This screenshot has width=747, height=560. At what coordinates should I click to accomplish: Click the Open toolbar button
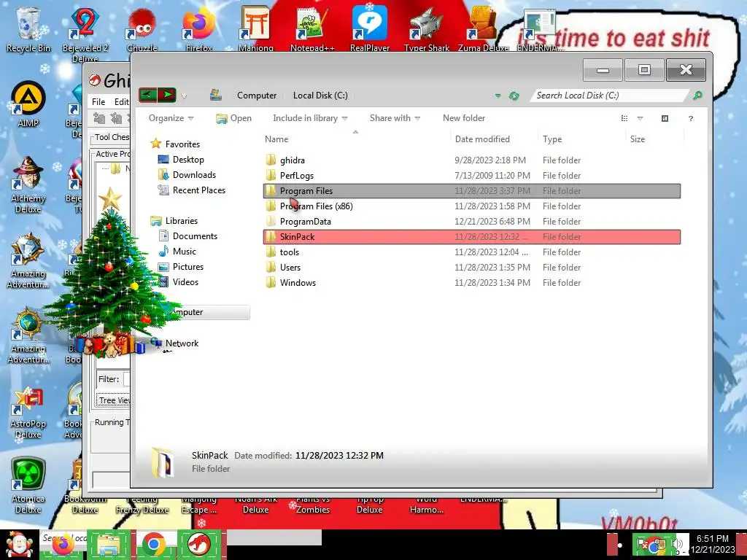[234, 118]
